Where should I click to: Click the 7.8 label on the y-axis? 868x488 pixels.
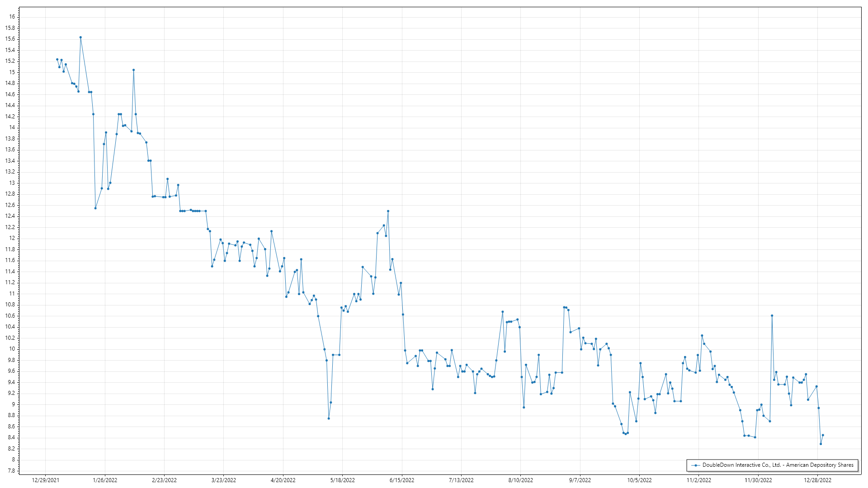click(11, 471)
